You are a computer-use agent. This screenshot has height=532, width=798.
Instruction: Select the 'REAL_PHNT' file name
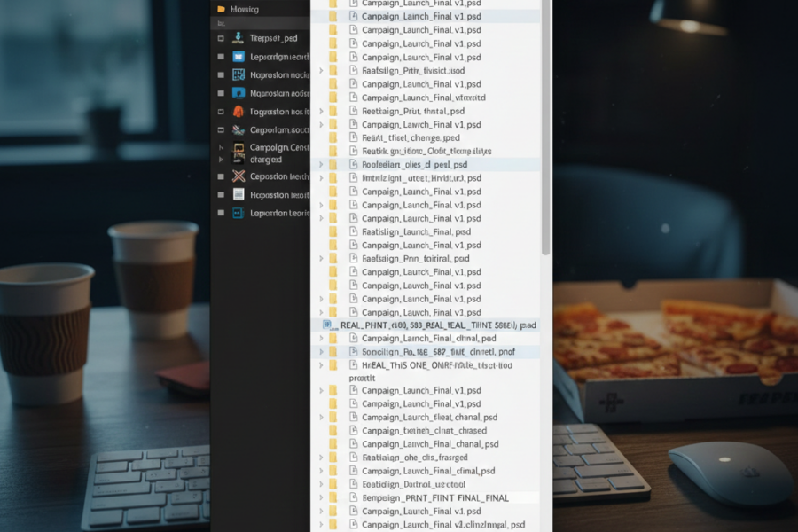pos(438,325)
